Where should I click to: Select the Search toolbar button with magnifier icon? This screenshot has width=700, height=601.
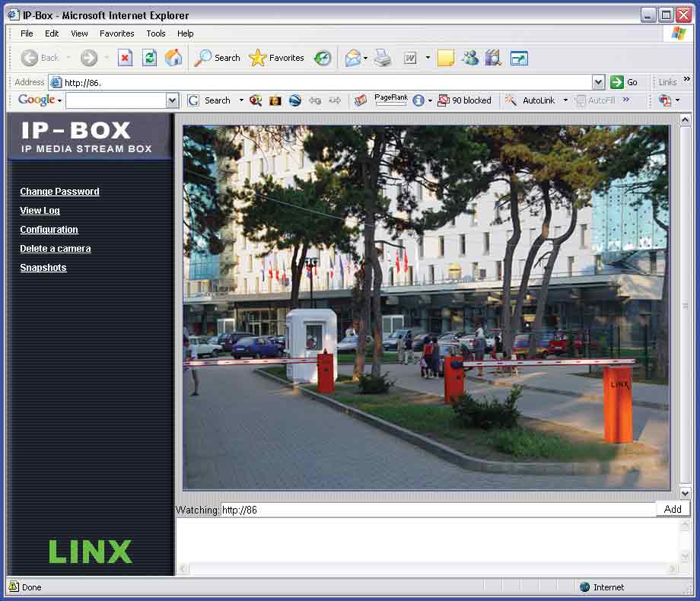217,57
